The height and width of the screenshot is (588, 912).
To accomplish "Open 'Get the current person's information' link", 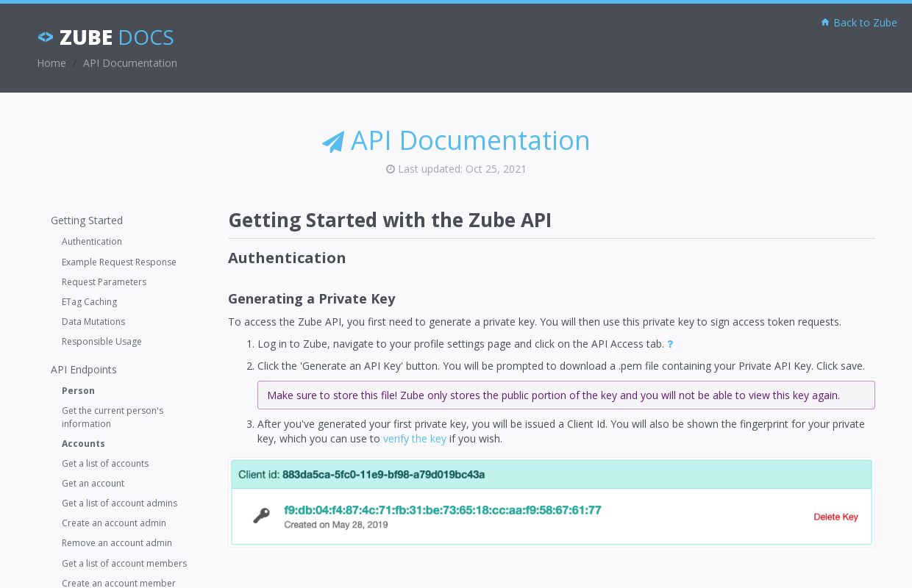I will [x=113, y=417].
